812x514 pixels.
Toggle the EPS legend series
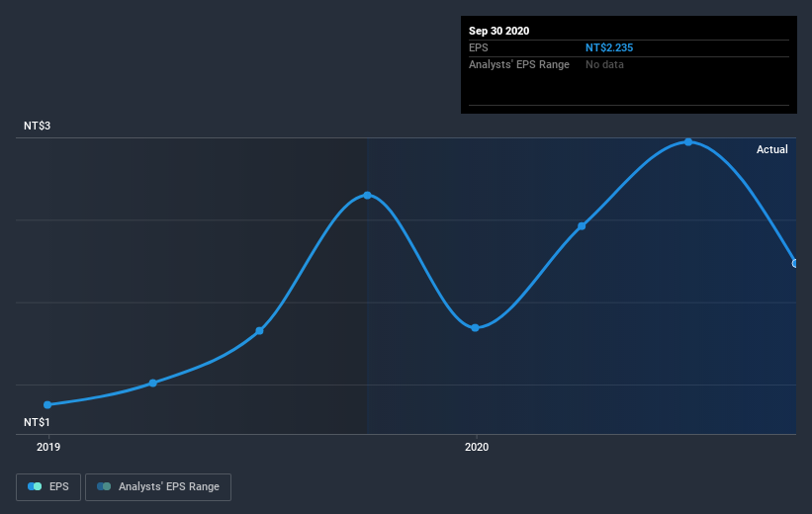point(48,487)
